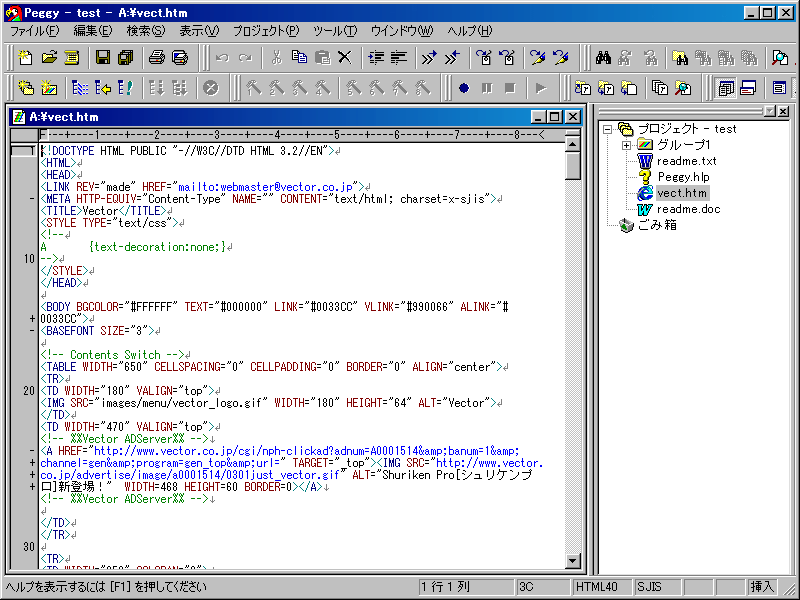Open the project pane dropdown arrow

pyautogui.click(x=770, y=111)
